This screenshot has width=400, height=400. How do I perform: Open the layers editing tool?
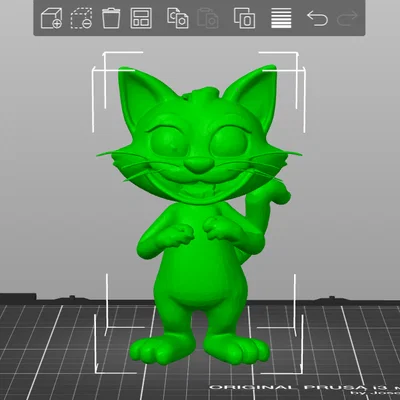pos(281,18)
